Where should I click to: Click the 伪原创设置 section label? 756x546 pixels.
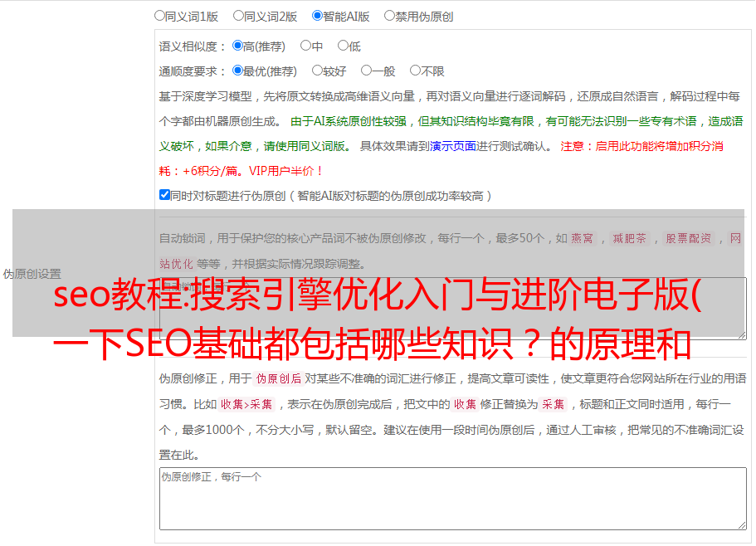coord(32,274)
